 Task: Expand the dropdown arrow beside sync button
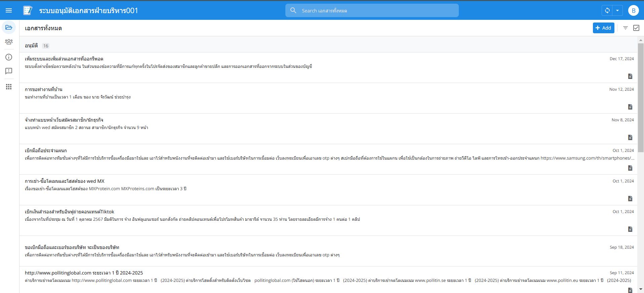(x=617, y=10)
